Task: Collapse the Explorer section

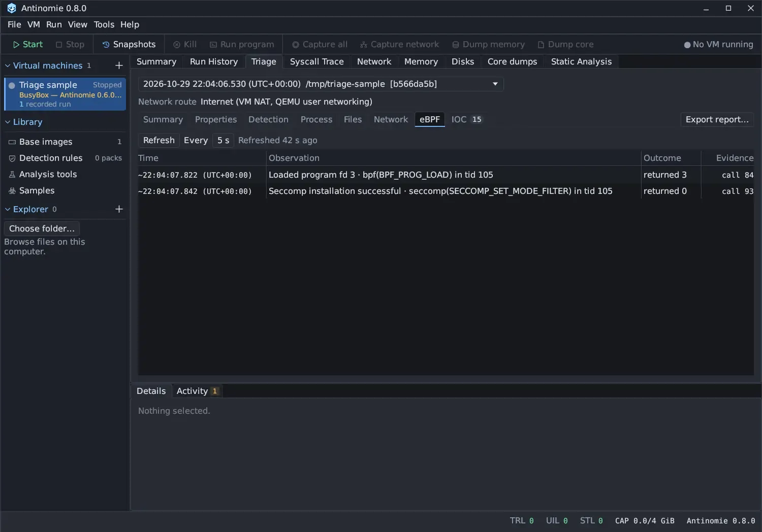Action: [8, 209]
